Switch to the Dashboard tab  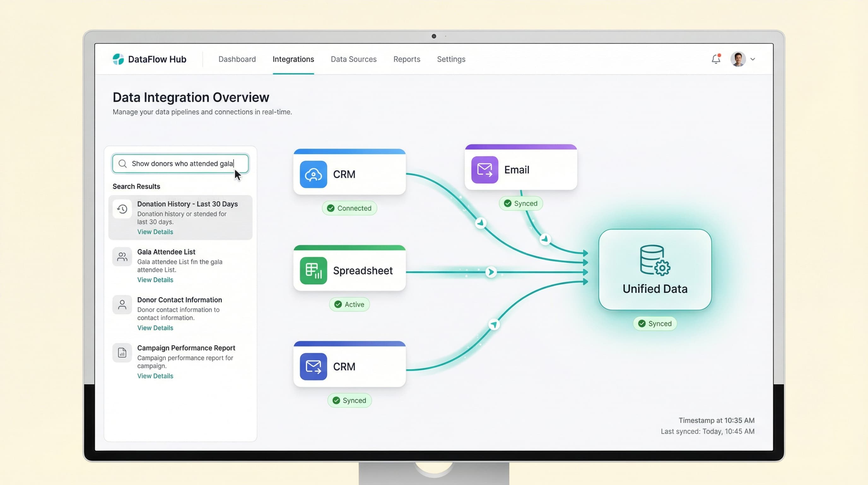[237, 59]
